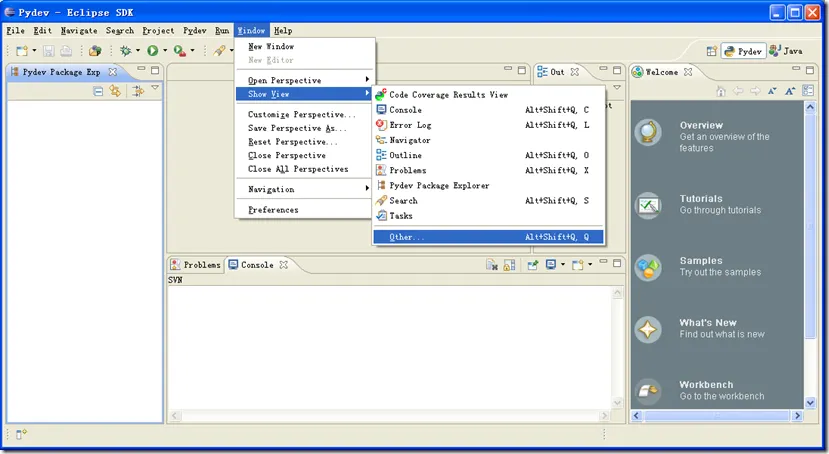Open the External Tools dropdown arrow

192,51
